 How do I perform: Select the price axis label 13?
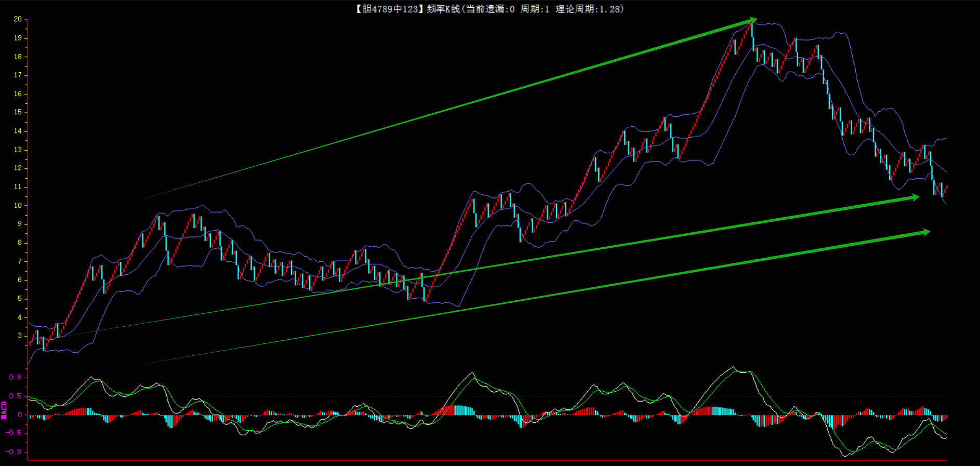pos(18,150)
